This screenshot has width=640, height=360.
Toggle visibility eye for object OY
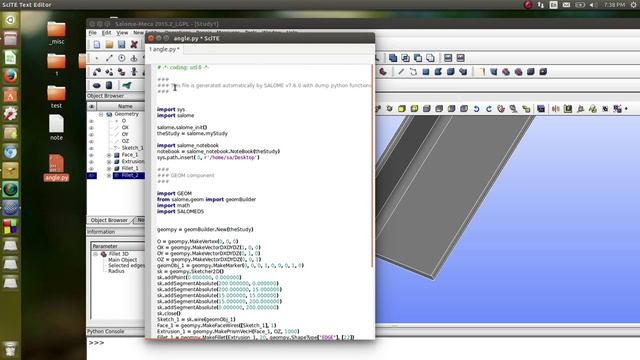91,134
